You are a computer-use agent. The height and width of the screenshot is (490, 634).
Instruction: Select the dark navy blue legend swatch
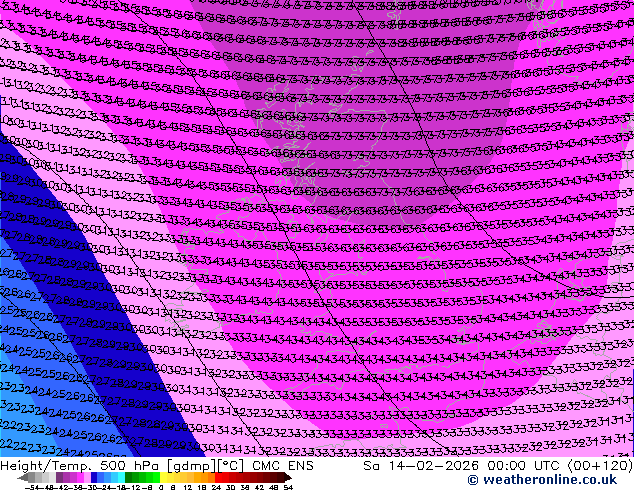pos(94,477)
